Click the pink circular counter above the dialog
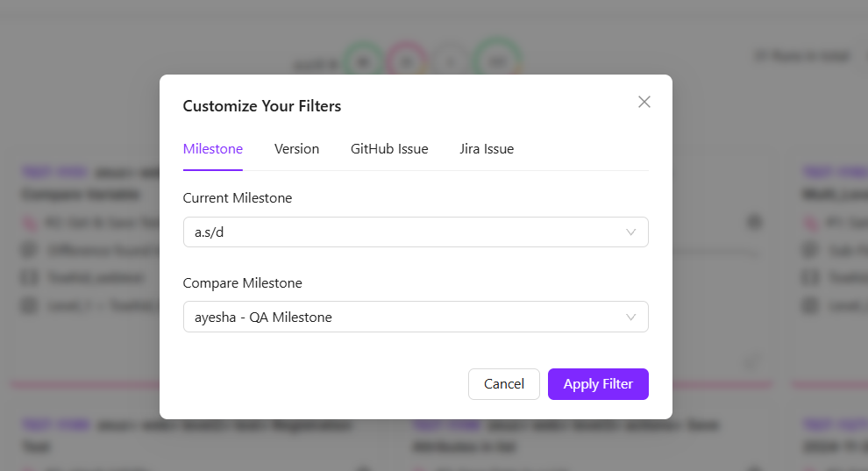Image resolution: width=868 pixels, height=471 pixels. (406, 61)
